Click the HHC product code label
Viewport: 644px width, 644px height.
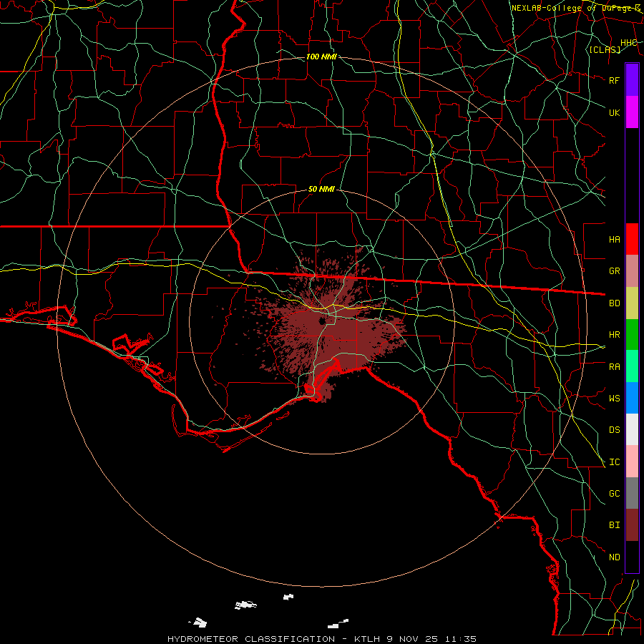click(x=628, y=43)
